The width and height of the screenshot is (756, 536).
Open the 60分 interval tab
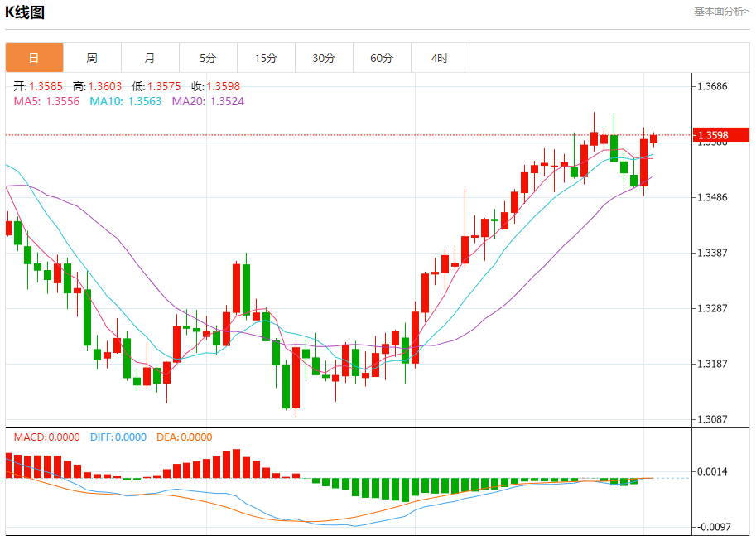(382, 58)
